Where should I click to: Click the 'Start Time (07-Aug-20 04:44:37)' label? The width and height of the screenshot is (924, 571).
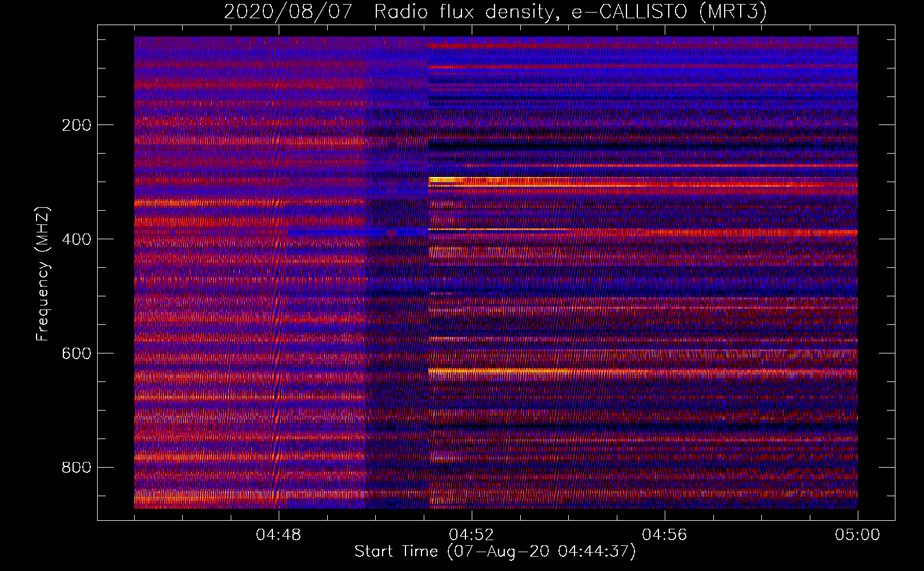point(495,552)
